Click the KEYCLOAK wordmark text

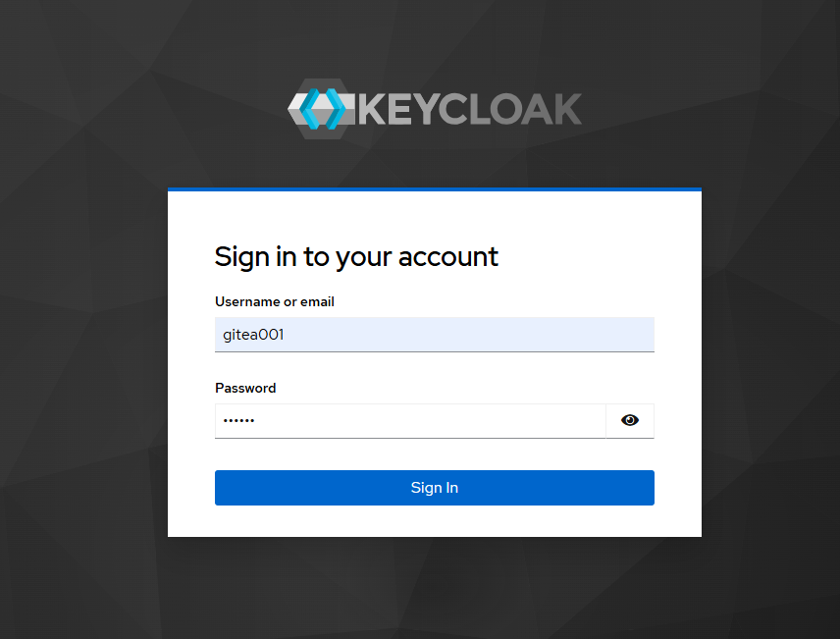[469, 109]
